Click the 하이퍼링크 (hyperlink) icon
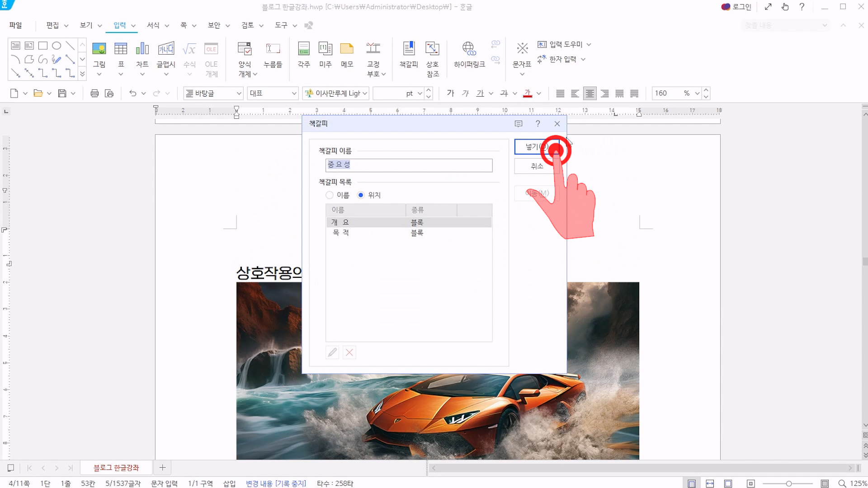This screenshot has height=488, width=868. (x=469, y=49)
